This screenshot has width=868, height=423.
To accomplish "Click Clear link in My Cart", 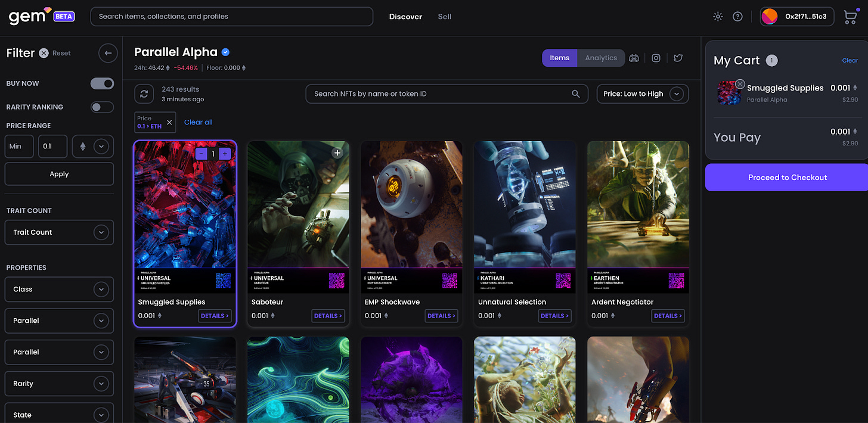I will tap(850, 60).
